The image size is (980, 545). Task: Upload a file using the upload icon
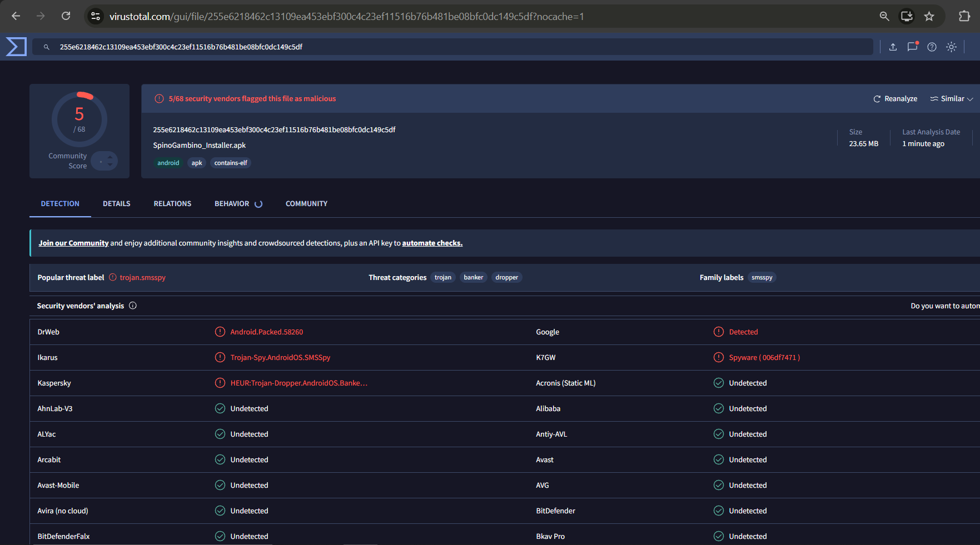pos(893,47)
